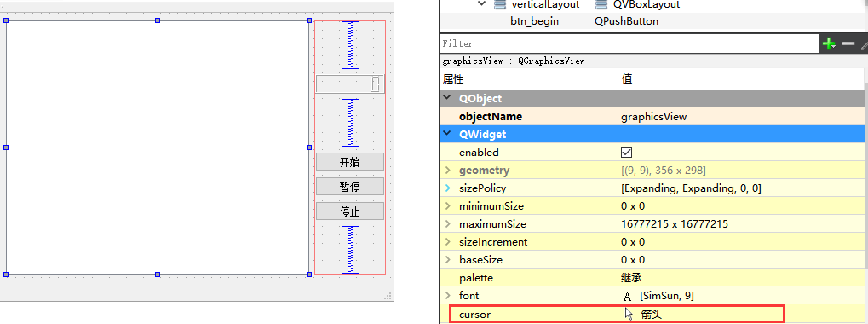This screenshot has height=324, width=868.
Task: Click the form's bottom-right size grip
Action: 388,297
